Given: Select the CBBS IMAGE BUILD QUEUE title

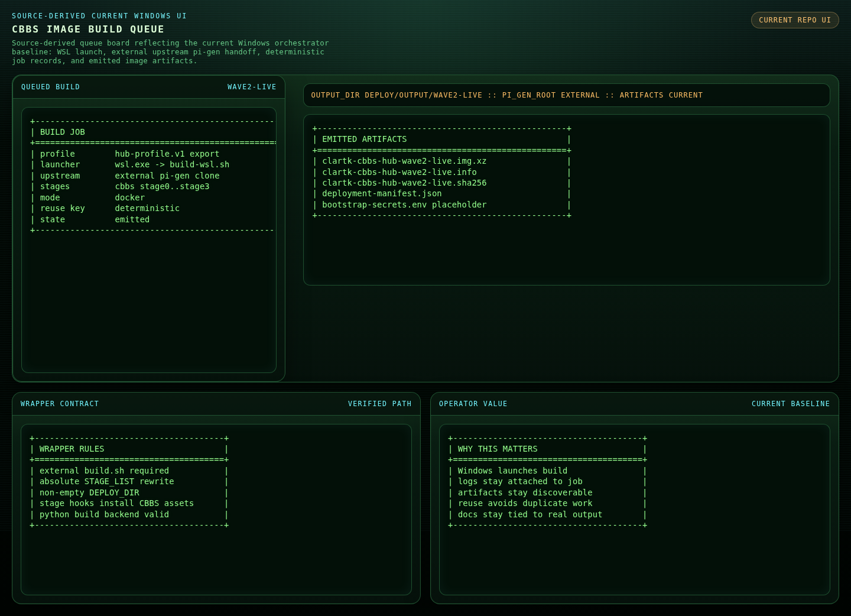Looking at the screenshot, I should (88, 29).
